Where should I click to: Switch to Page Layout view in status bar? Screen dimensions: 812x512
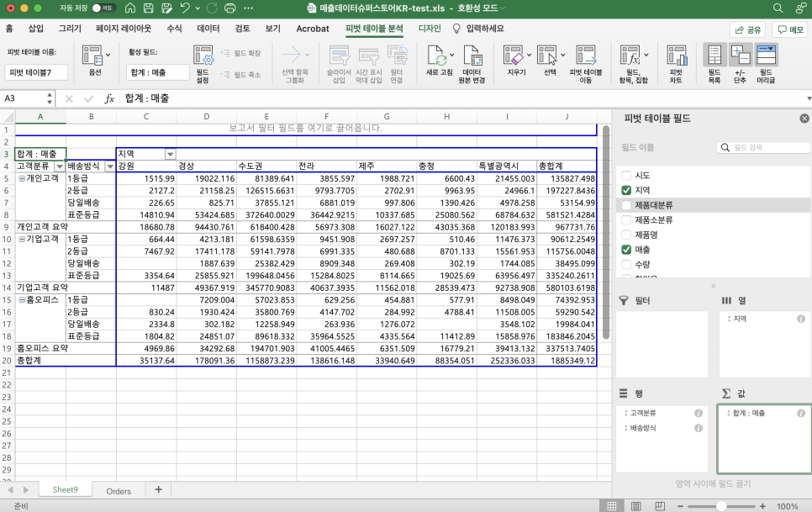[636, 506]
